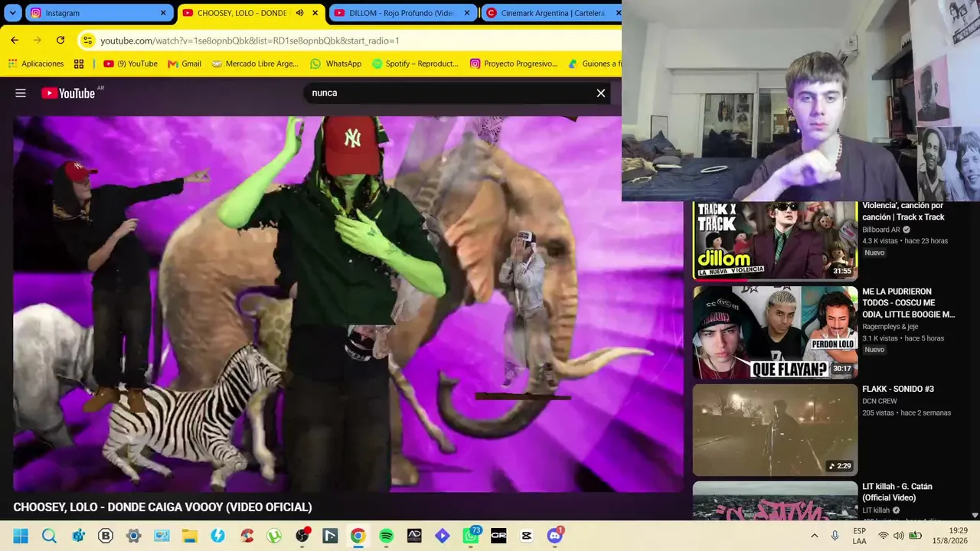
Task: Mute audio on the CHOOSEY, LOLO tab
Action: point(299,13)
